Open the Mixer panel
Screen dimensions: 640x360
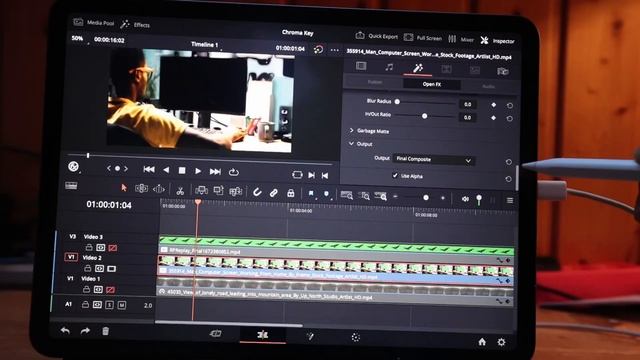460,39
